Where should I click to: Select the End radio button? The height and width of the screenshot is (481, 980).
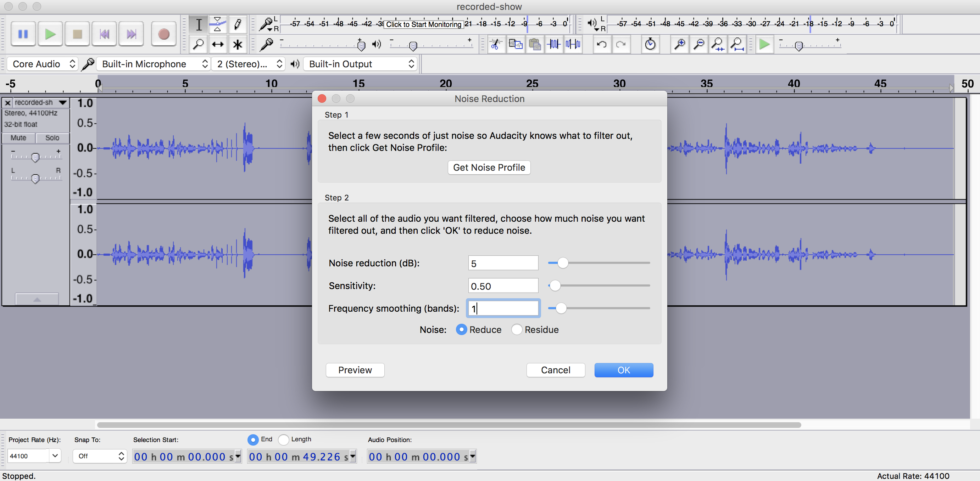coord(252,440)
